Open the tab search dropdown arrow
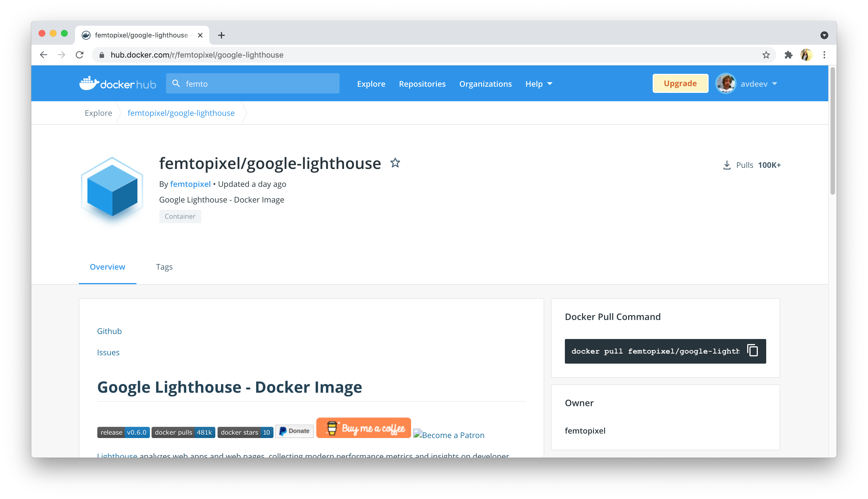The height and width of the screenshot is (499, 868). [x=824, y=35]
